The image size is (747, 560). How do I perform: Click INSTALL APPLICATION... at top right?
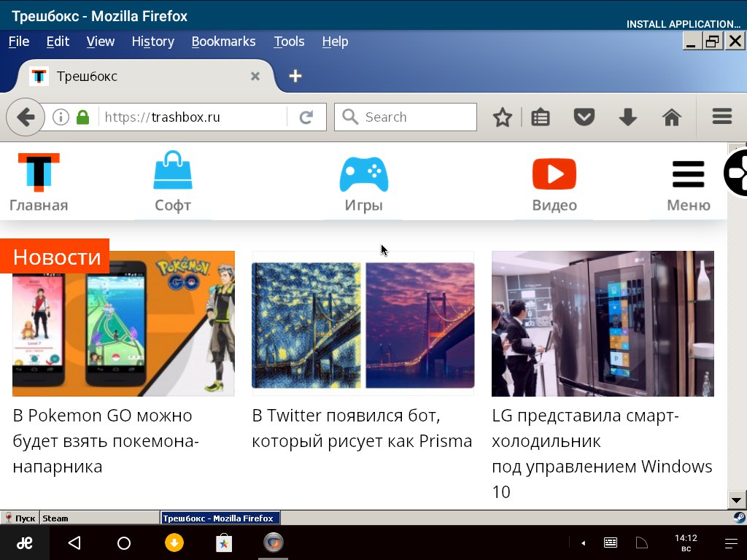(683, 24)
